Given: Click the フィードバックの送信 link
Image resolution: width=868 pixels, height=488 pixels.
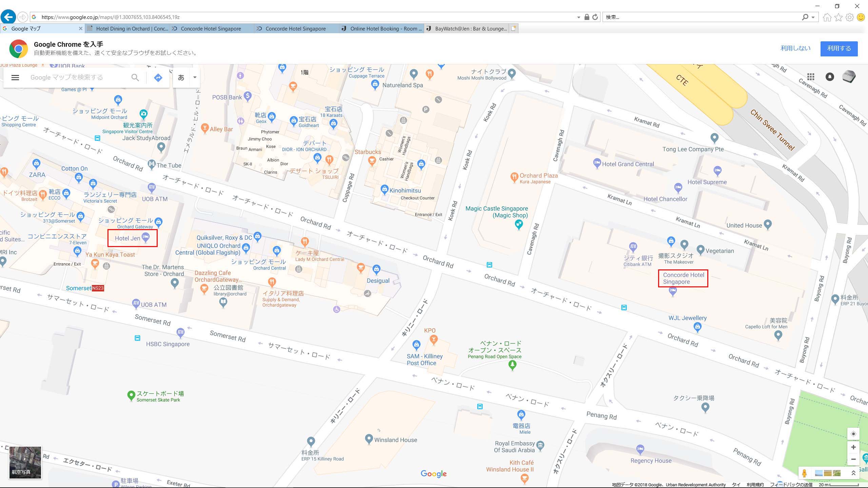Looking at the screenshot, I should (x=791, y=485).
